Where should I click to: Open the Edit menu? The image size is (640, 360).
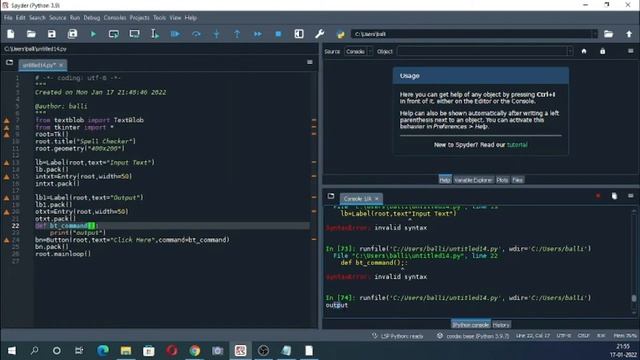click(20, 18)
